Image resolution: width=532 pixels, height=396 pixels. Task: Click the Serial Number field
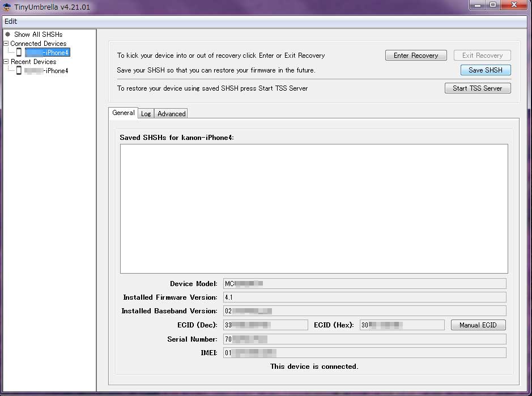click(x=364, y=339)
